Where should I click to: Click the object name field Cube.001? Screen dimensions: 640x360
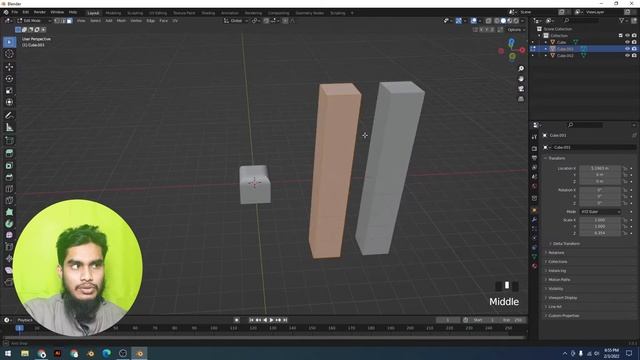(x=593, y=147)
